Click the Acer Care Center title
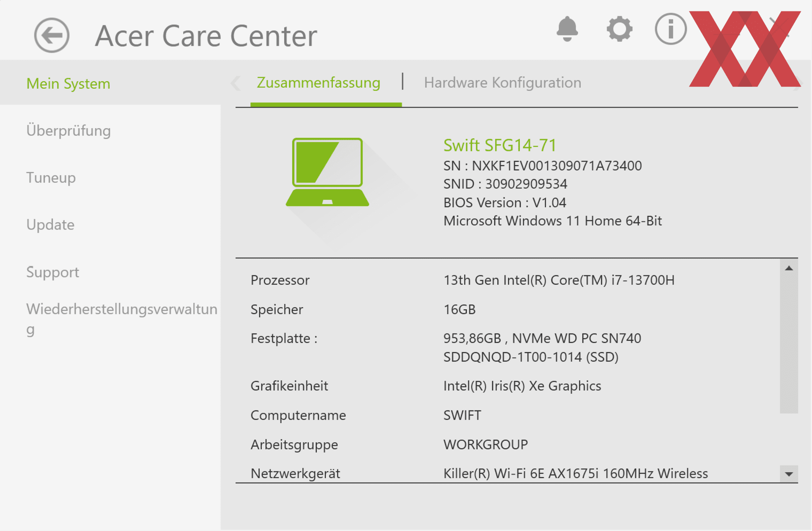The height and width of the screenshot is (531, 812). [206, 36]
